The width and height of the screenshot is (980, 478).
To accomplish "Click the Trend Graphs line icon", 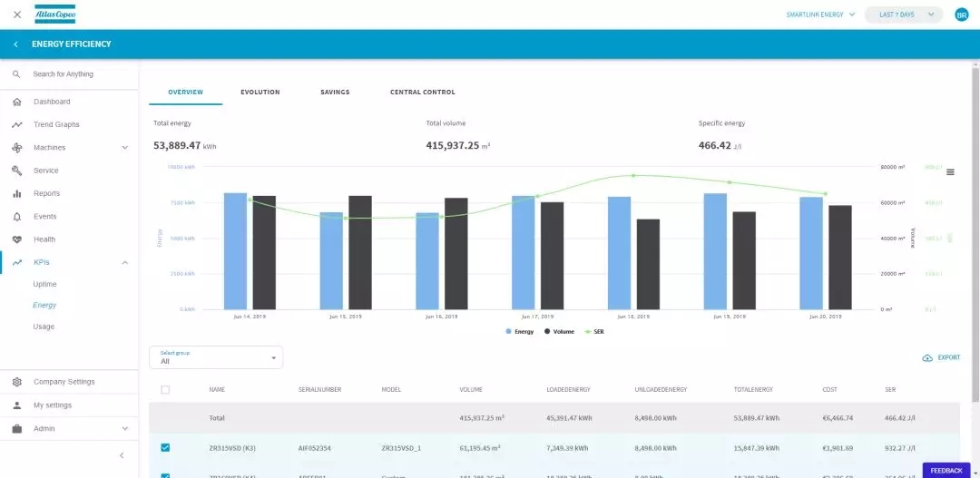I will (17, 125).
